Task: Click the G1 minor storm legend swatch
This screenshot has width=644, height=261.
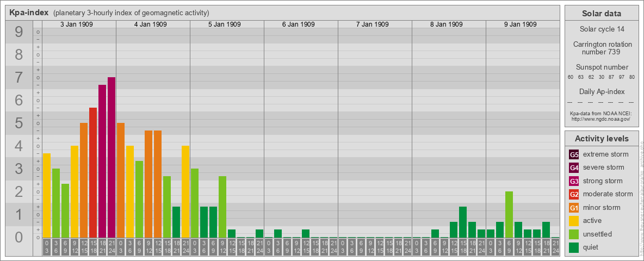Action: coord(574,208)
